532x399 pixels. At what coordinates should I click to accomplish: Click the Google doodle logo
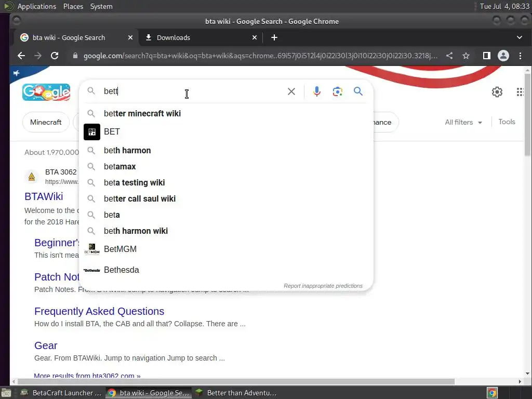coord(46,92)
